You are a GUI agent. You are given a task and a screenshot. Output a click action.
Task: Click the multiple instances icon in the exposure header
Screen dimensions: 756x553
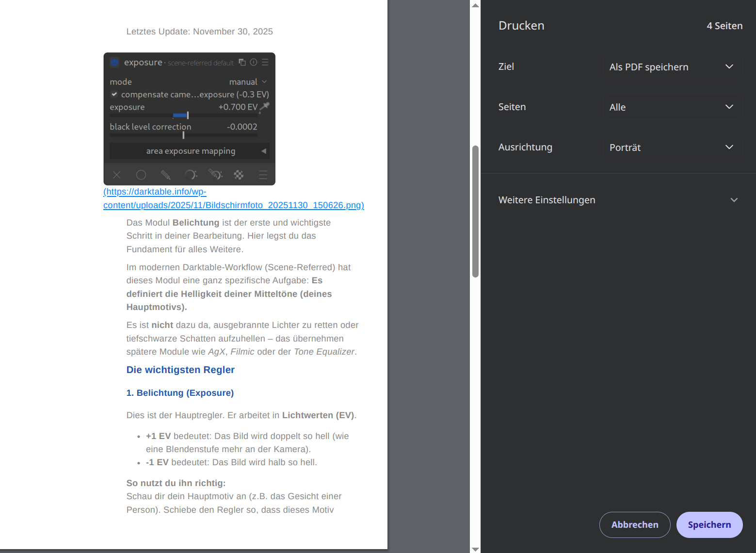tap(242, 63)
